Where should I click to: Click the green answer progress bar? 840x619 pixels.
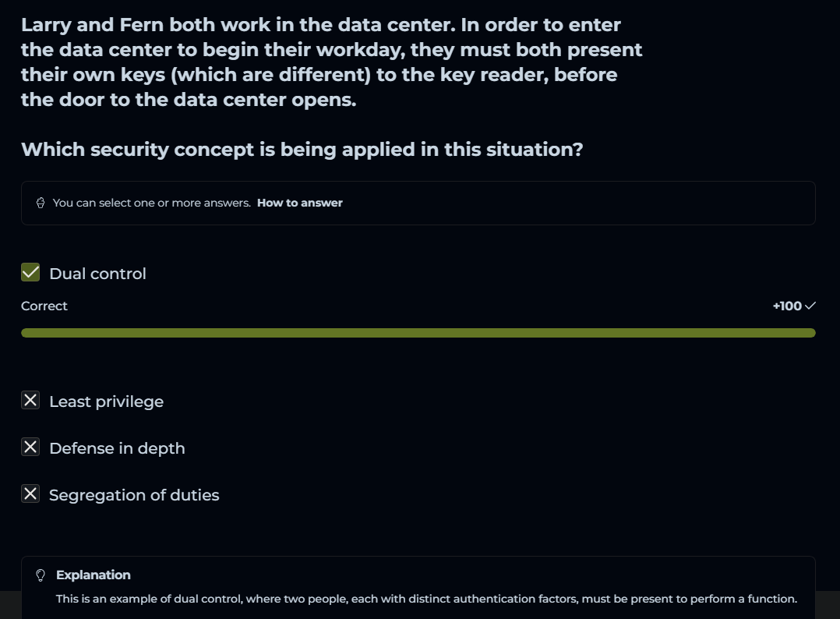(418, 333)
